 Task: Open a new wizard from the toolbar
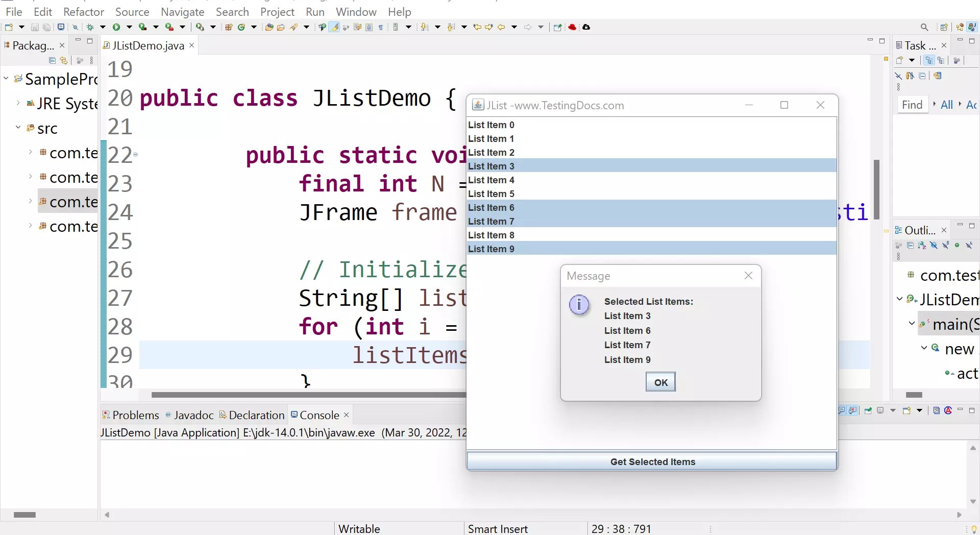pos(8,27)
